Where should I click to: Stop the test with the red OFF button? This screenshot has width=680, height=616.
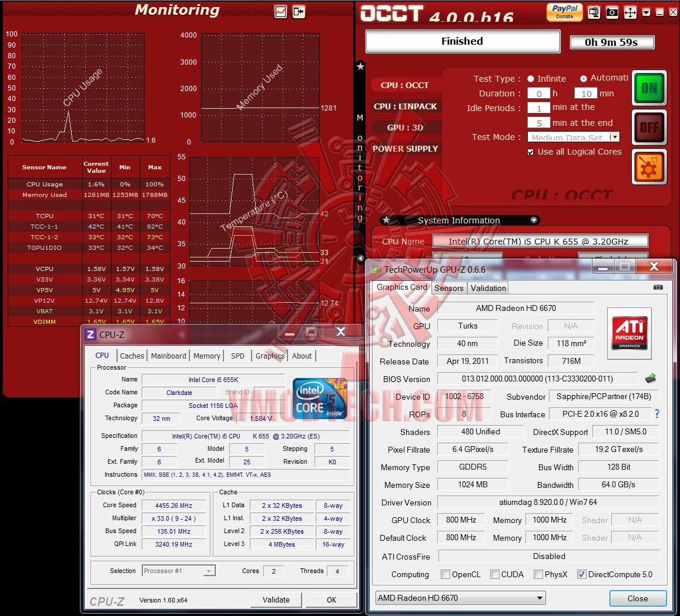649,128
